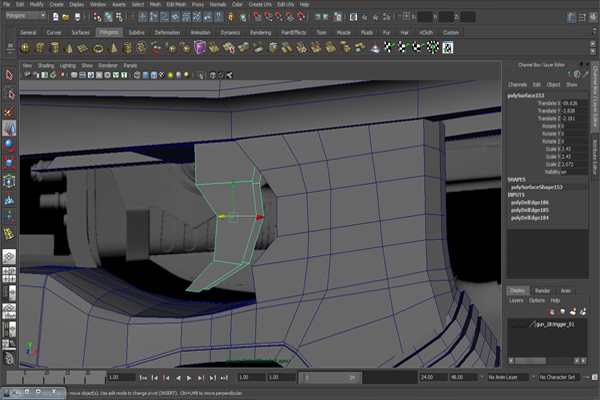Activate the Move tool in toolbox
The width and height of the screenshot is (600, 400).
point(9,129)
